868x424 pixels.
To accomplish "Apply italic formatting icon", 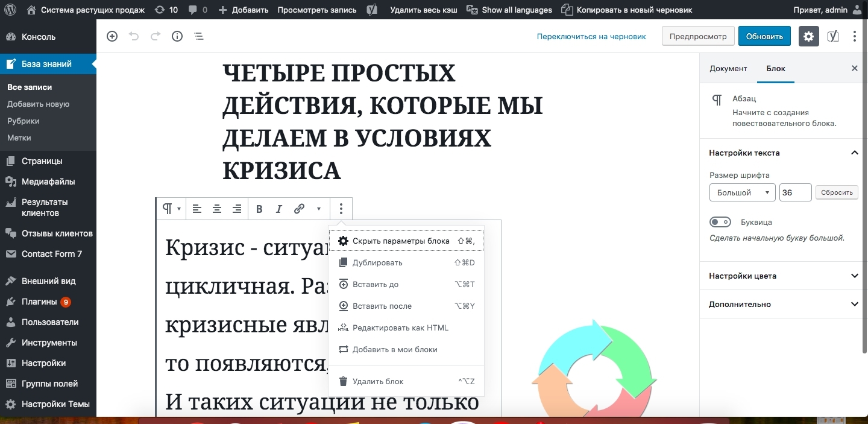I will 278,209.
